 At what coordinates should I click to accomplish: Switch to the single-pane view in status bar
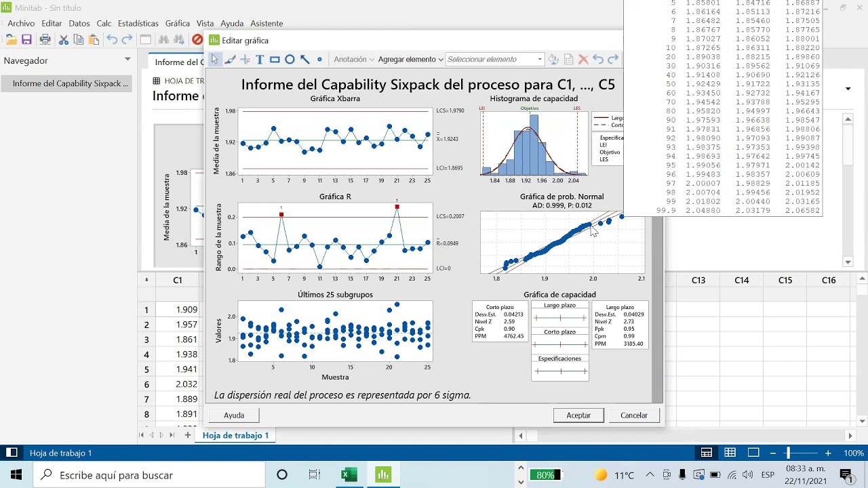[x=753, y=453]
